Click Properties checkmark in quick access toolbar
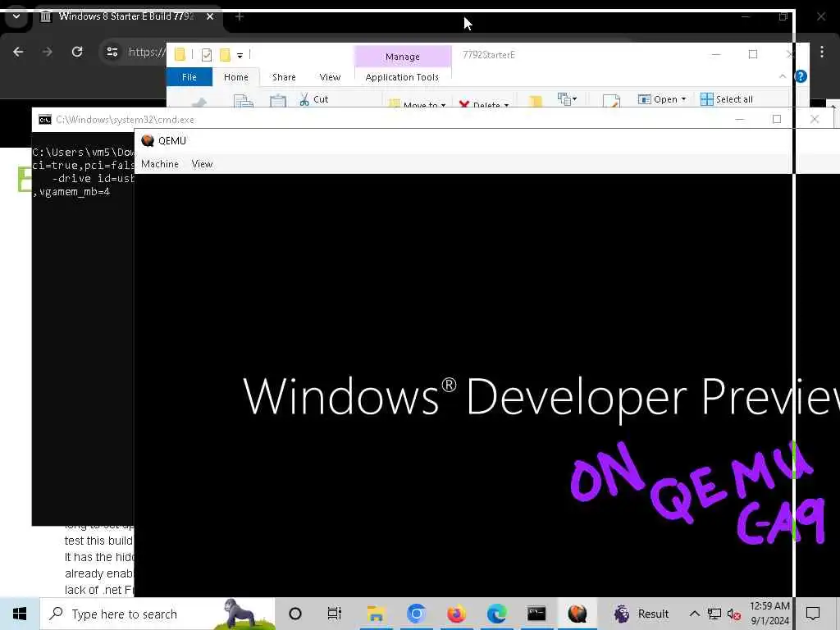The height and width of the screenshot is (630, 840). 207,55
